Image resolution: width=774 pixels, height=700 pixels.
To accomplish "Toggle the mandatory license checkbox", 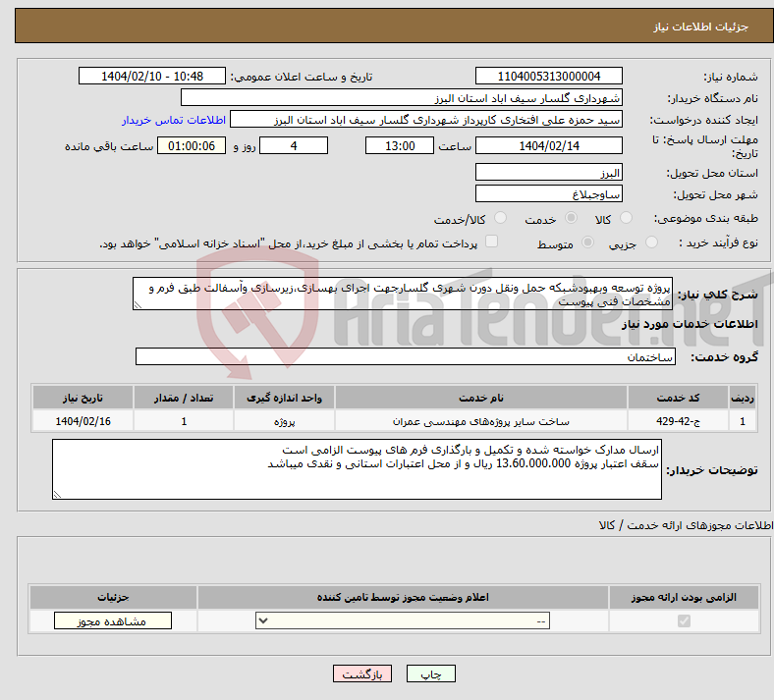I will (x=684, y=620).
